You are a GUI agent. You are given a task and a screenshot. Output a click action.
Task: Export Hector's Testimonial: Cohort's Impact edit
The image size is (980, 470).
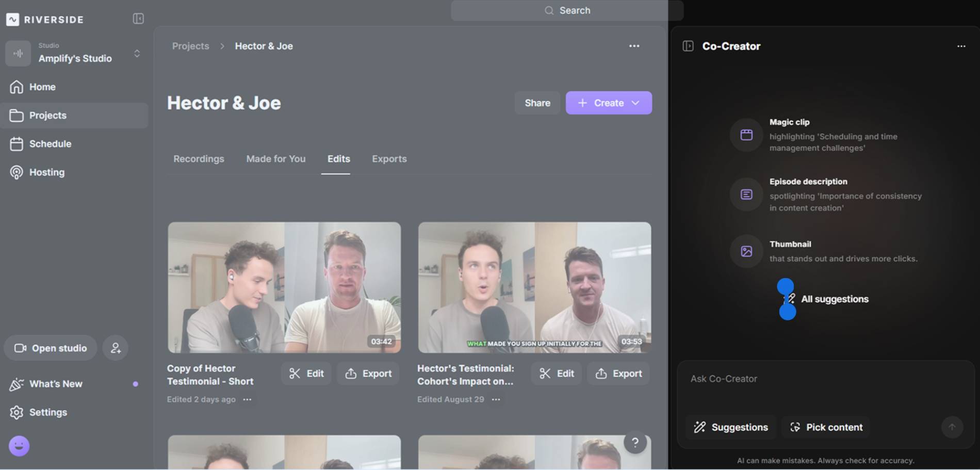[x=618, y=374]
